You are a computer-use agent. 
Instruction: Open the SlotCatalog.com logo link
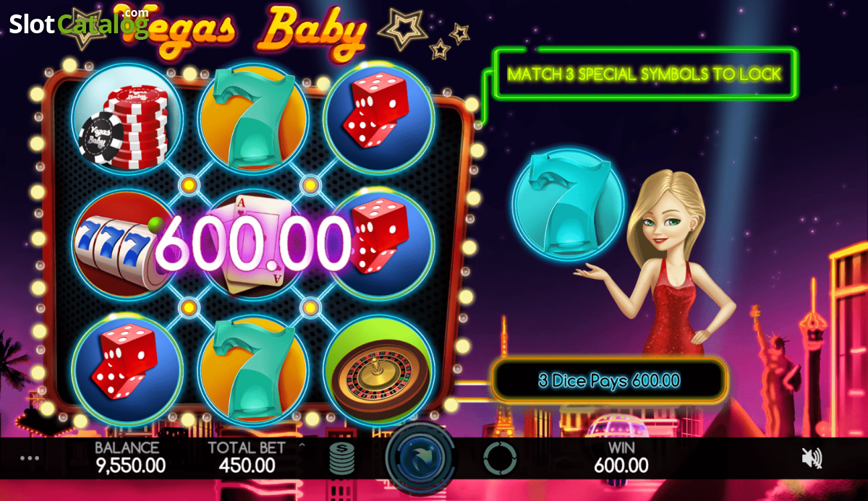(79, 23)
